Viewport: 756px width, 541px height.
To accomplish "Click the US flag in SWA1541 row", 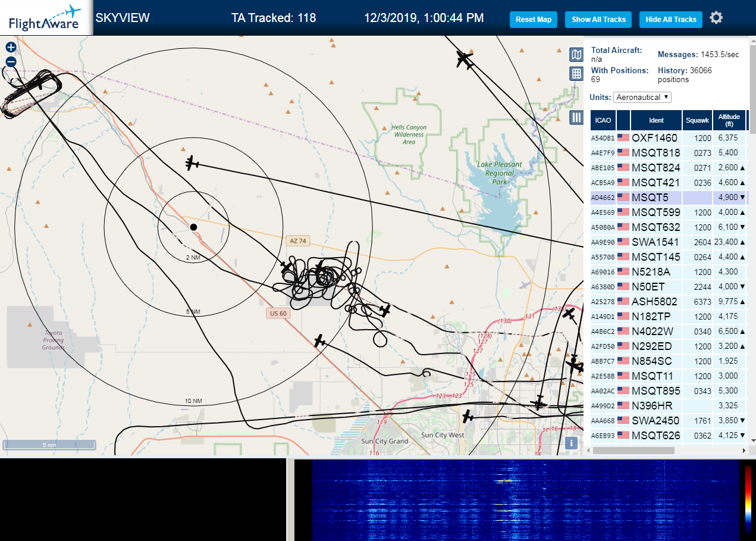I will pos(623,242).
